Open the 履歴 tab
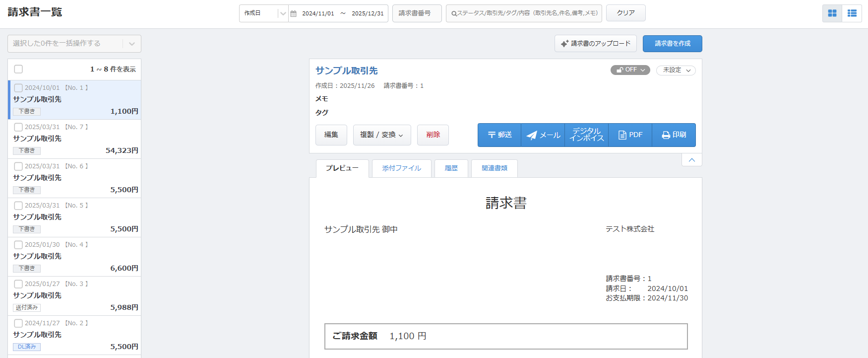Viewport: 868px width, 358px height. [451, 168]
